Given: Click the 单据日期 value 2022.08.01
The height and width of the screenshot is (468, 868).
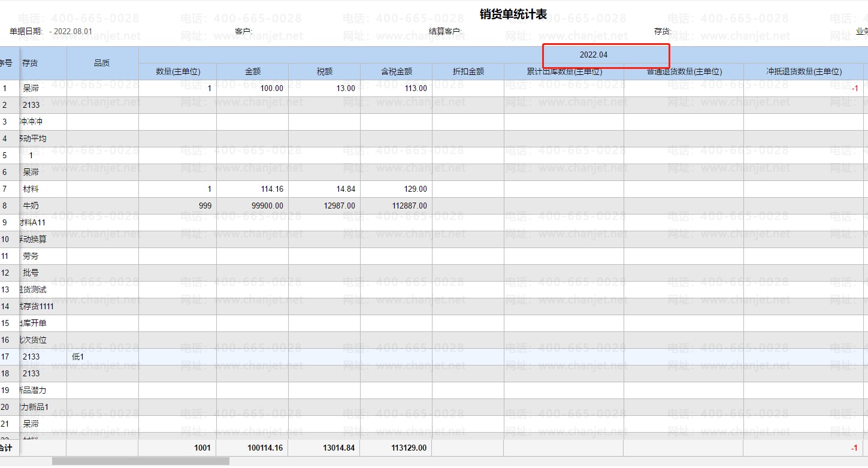Looking at the screenshot, I should point(73,31).
